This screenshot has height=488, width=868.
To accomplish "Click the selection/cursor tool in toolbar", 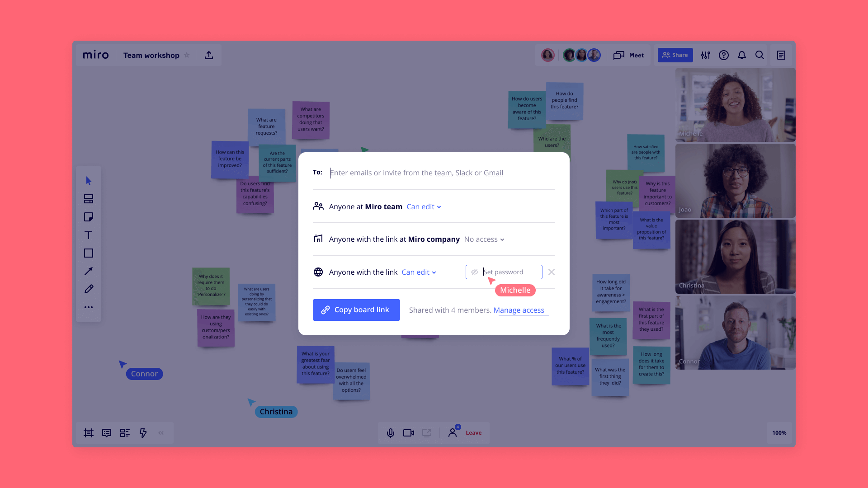I will 88,181.
